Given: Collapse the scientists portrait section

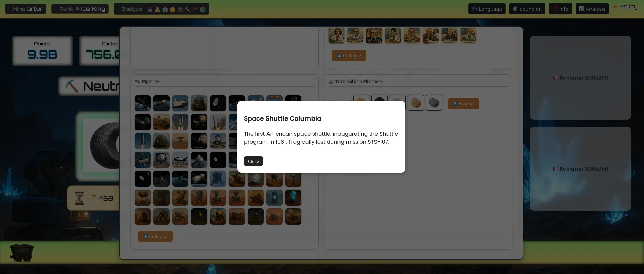Looking at the screenshot, I should click(x=349, y=56).
